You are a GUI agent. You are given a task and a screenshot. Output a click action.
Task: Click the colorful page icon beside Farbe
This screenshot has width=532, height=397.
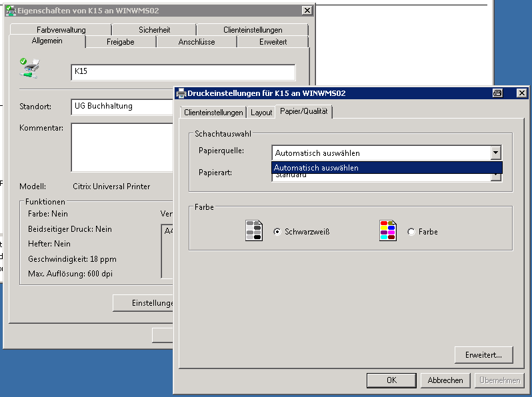click(x=388, y=230)
